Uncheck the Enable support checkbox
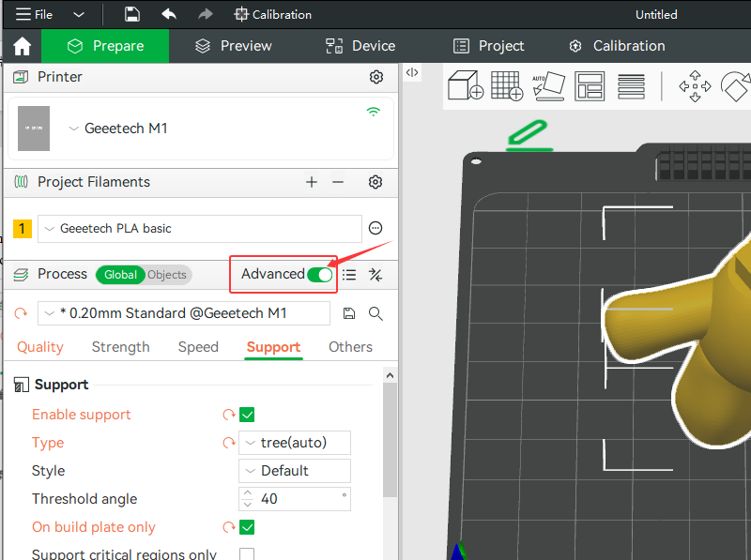Screen dimensions: 751x560 [248, 415]
